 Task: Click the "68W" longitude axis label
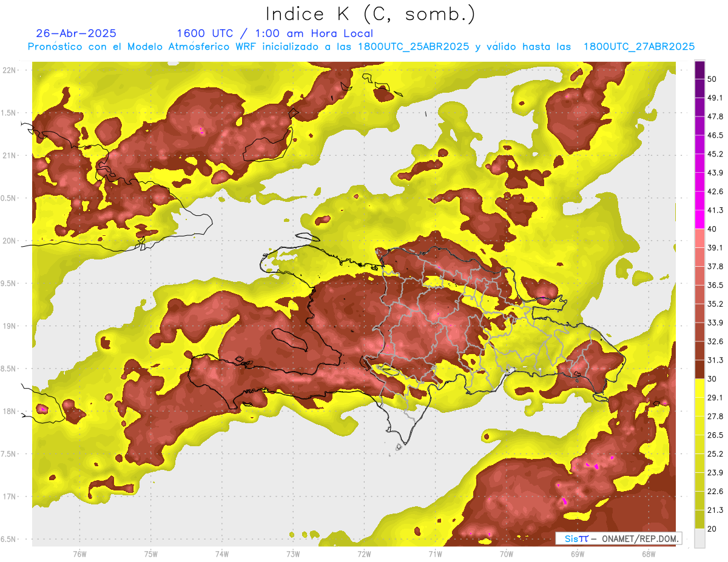[649, 554]
